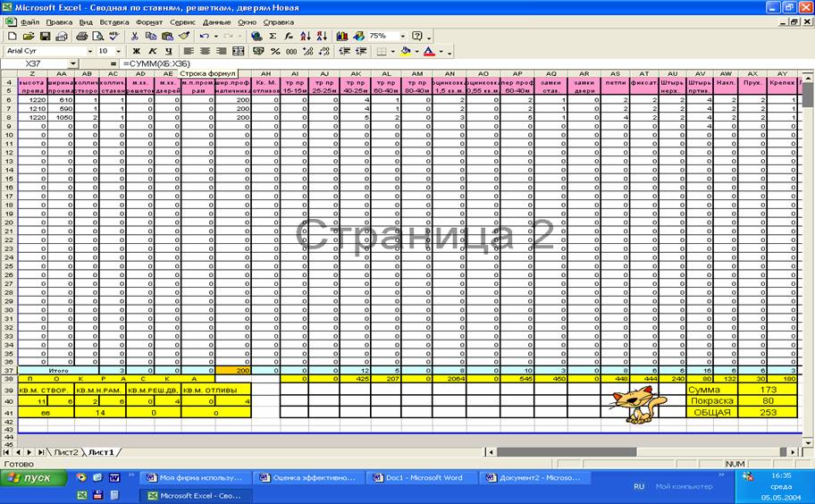Toggle Underline formatting button
The height and width of the screenshot is (504, 815).
(167, 52)
